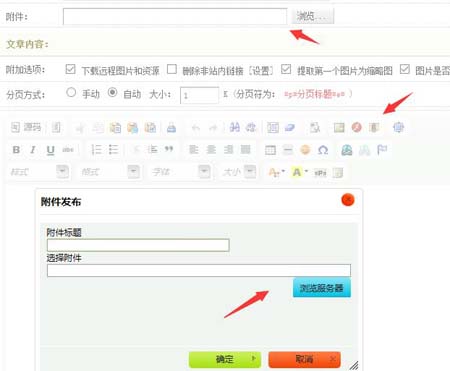Open the Templates icon next to Source
This screenshot has height=371, width=450.
[x=56, y=127]
